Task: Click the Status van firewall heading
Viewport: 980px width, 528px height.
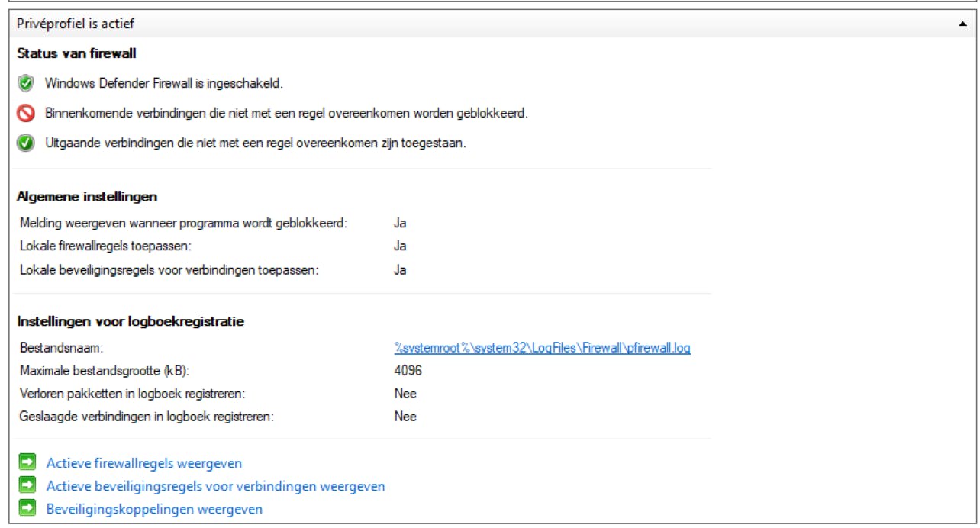Action: click(76, 53)
